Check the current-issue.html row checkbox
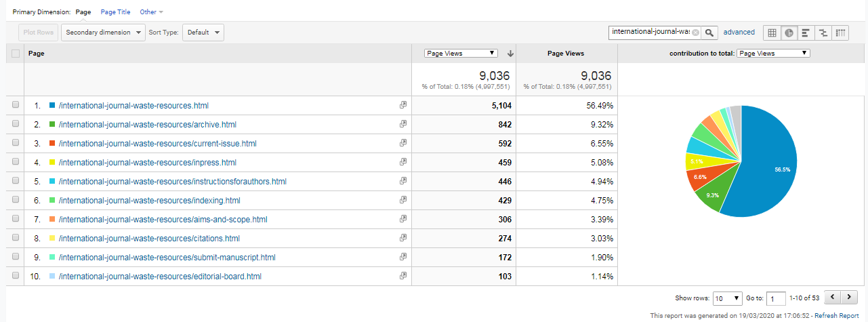868x322 pixels. click(16, 143)
